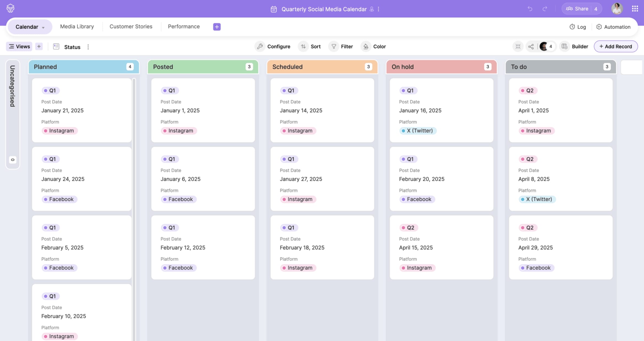Add a new tab with plus icon
Viewport: 644px width, 341px height.
pos(217,27)
